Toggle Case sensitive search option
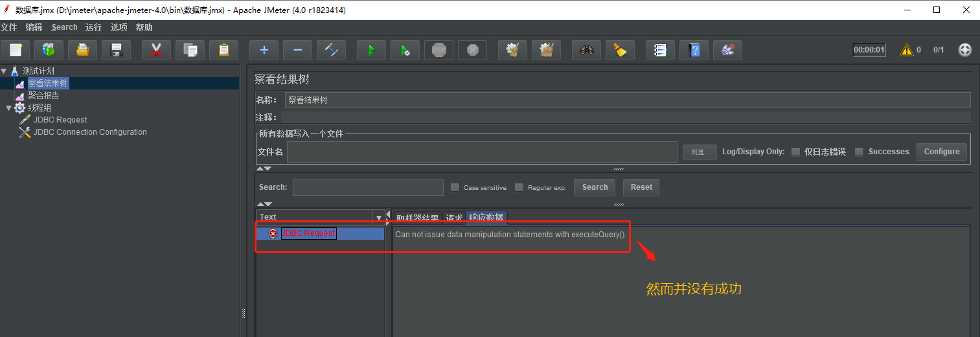 point(455,187)
